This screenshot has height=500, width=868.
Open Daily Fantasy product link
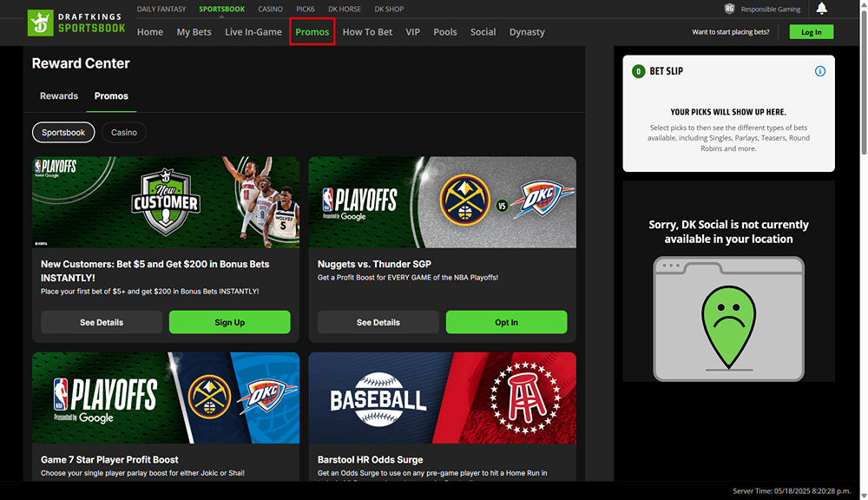(161, 9)
